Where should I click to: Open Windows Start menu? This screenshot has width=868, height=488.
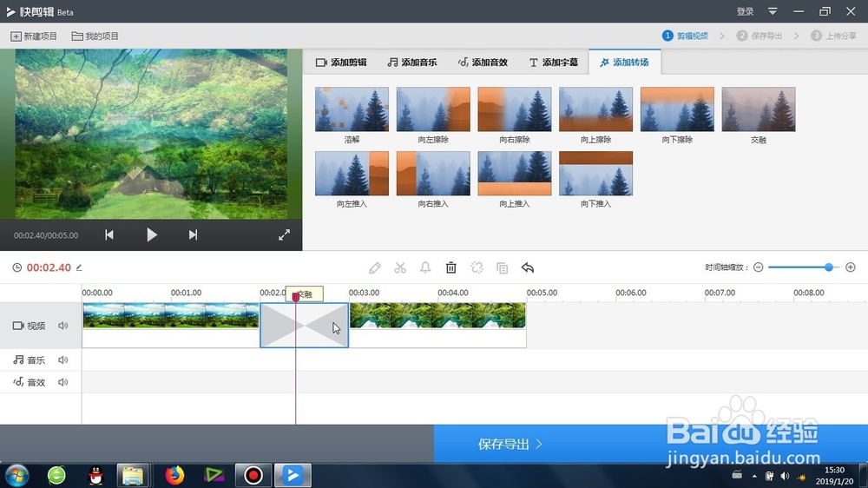[16, 475]
